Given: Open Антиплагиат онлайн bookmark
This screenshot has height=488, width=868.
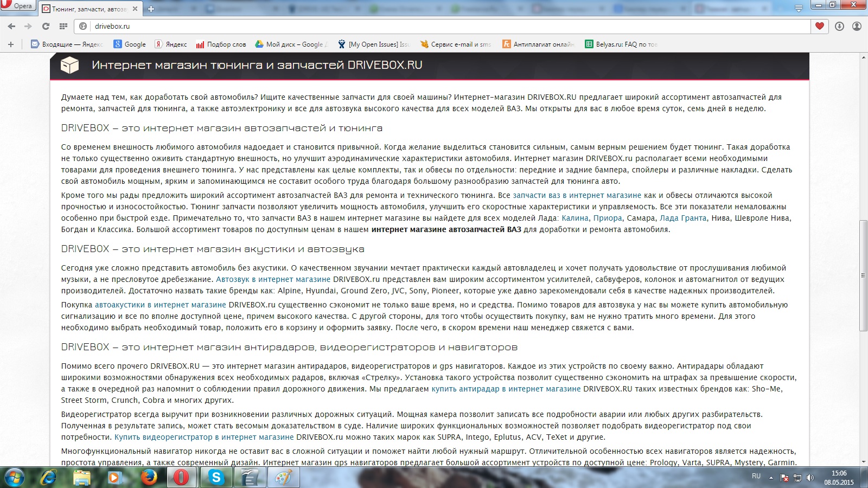Looking at the screenshot, I should (538, 44).
